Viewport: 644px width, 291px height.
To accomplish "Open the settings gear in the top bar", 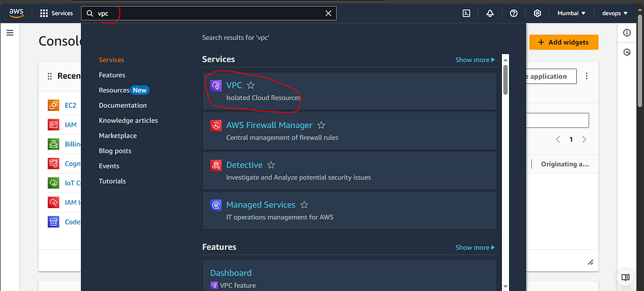I will pyautogui.click(x=537, y=13).
